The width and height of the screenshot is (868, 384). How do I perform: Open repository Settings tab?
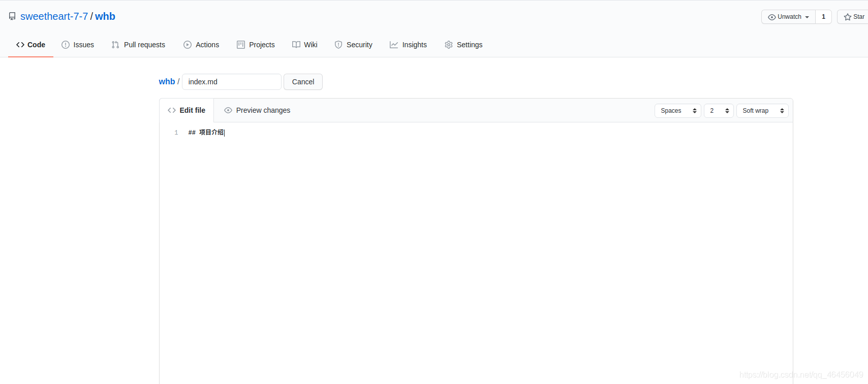point(463,45)
